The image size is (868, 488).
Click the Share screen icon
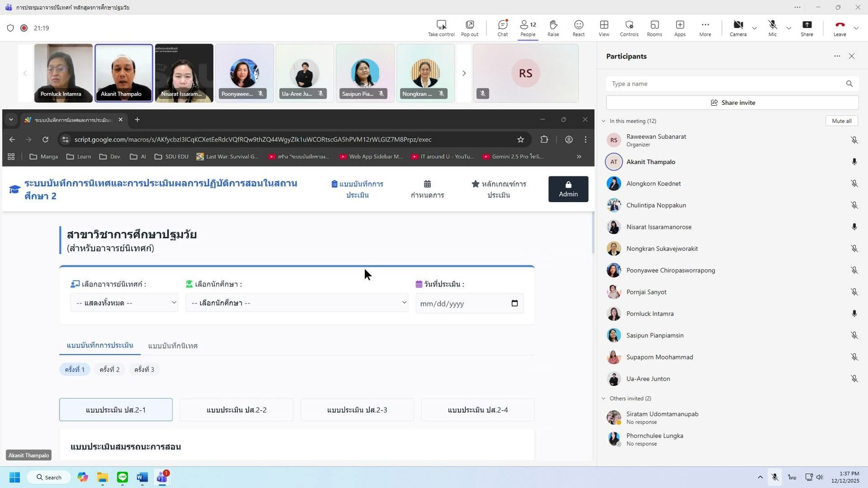click(807, 25)
